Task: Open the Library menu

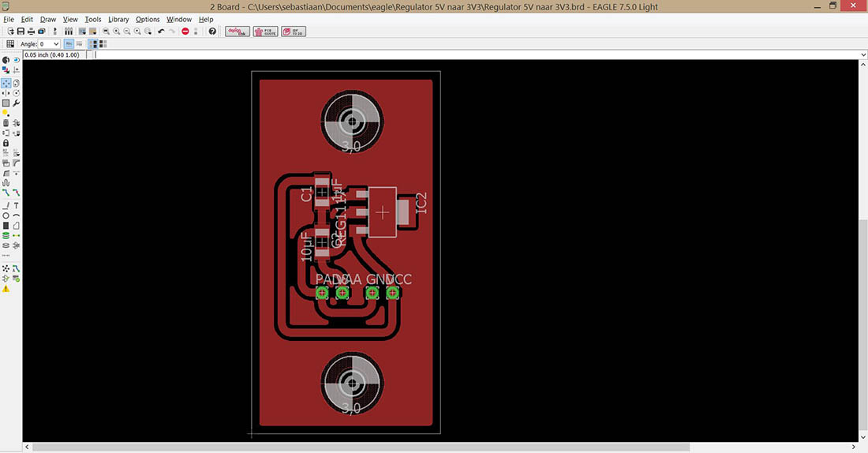Action: tap(118, 20)
